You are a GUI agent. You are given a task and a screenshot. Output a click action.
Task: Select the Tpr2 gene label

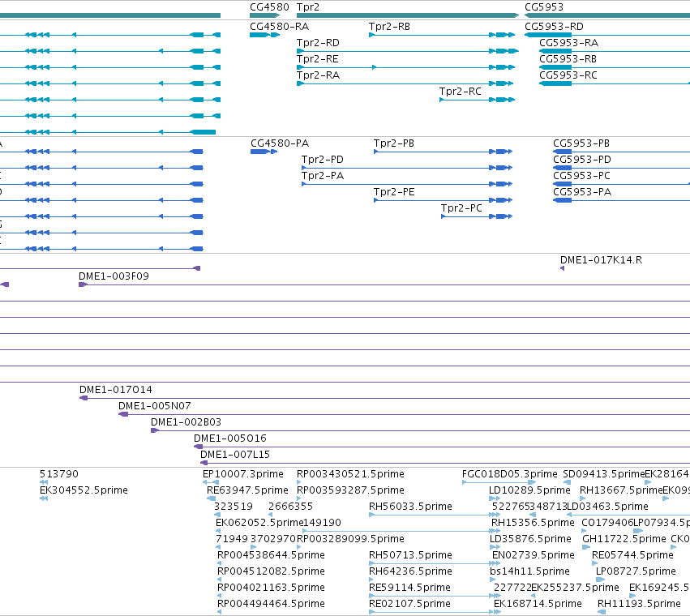pos(308,7)
